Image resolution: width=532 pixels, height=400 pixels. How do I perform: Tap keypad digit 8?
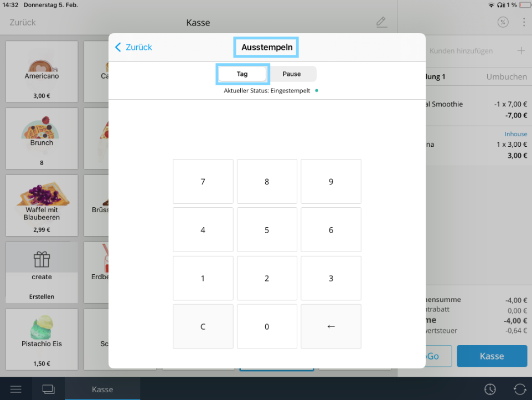coord(267,182)
